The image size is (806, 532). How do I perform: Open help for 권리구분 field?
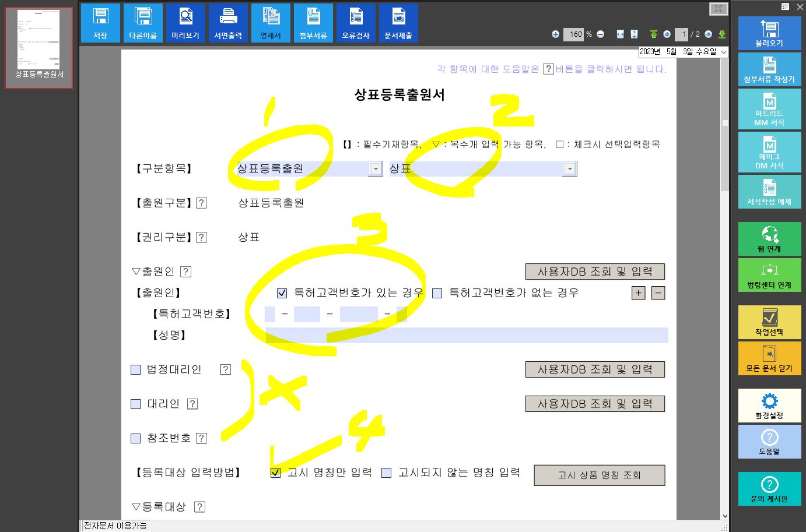[201, 237]
